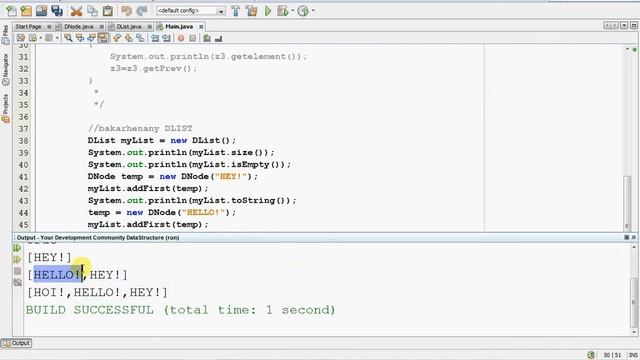
Task: Click the Debug Main Project icon
Action: pyautogui.click(x=282, y=11)
